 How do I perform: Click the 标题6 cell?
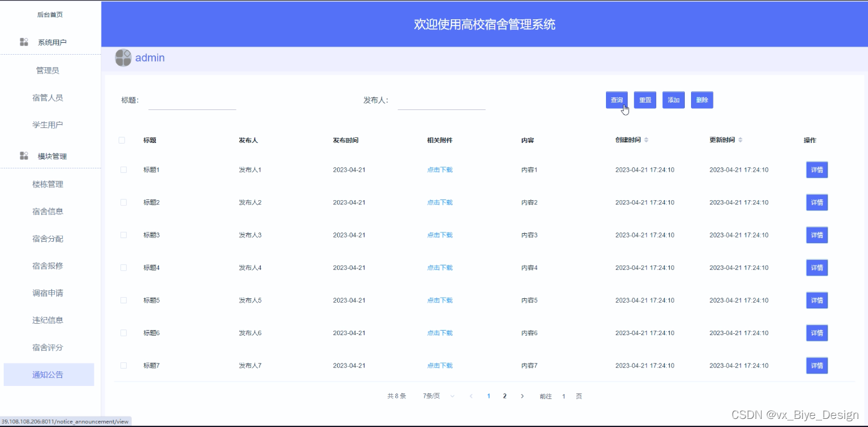tap(151, 333)
